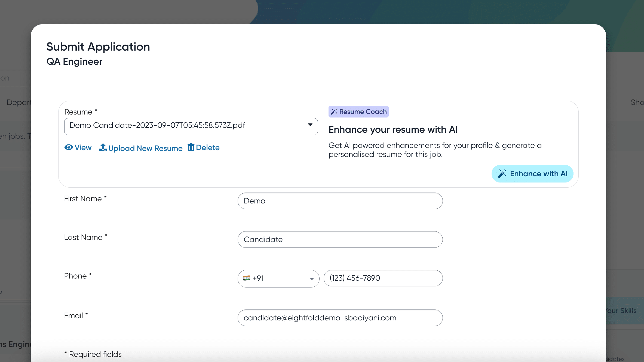Click Upload New Resume link

click(x=141, y=148)
